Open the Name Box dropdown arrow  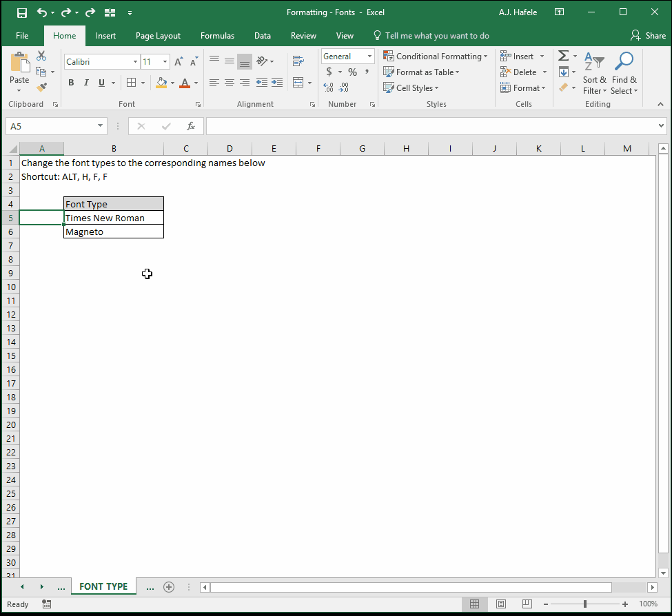(100, 126)
